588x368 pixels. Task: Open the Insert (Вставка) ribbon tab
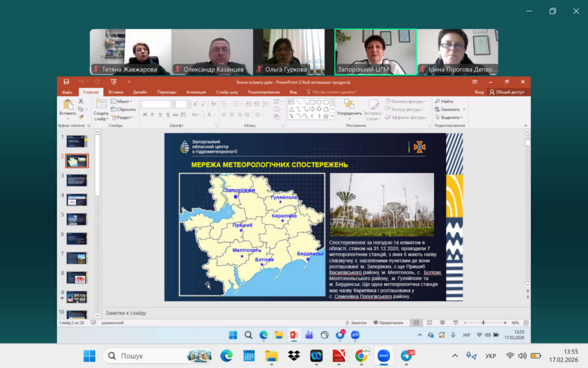115,92
